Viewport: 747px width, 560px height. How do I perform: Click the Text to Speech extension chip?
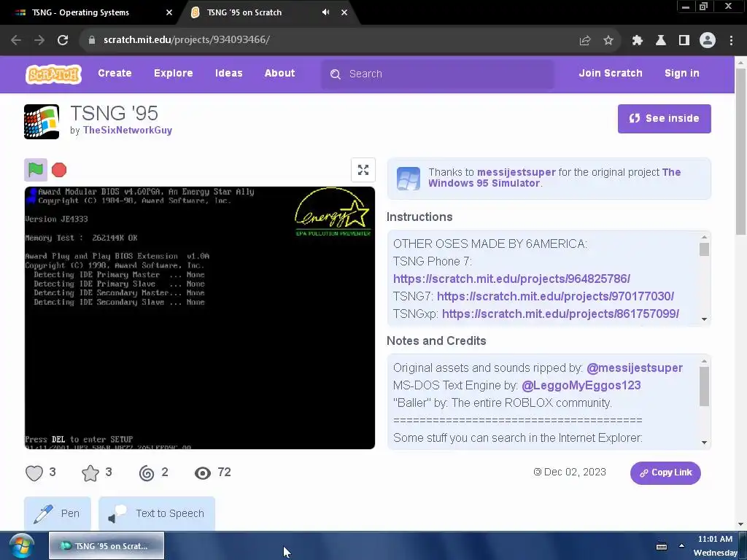[157, 513]
